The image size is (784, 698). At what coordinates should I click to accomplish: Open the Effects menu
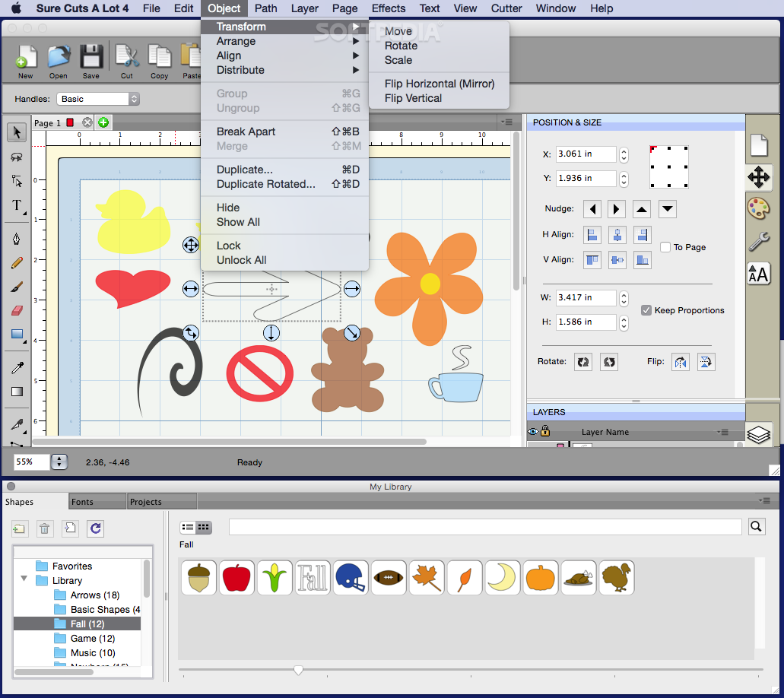389,8
